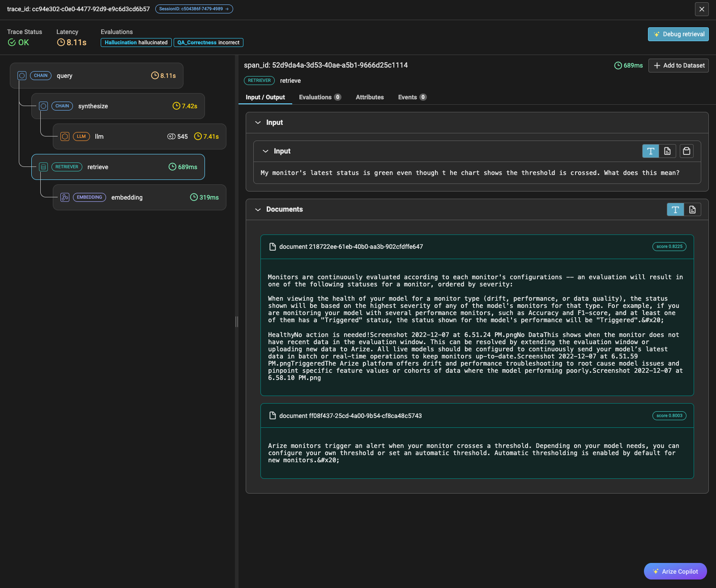The height and width of the screenshot is (588, 716).
Task: Enable raw document view in the Input panel
Action: (667, 151)
